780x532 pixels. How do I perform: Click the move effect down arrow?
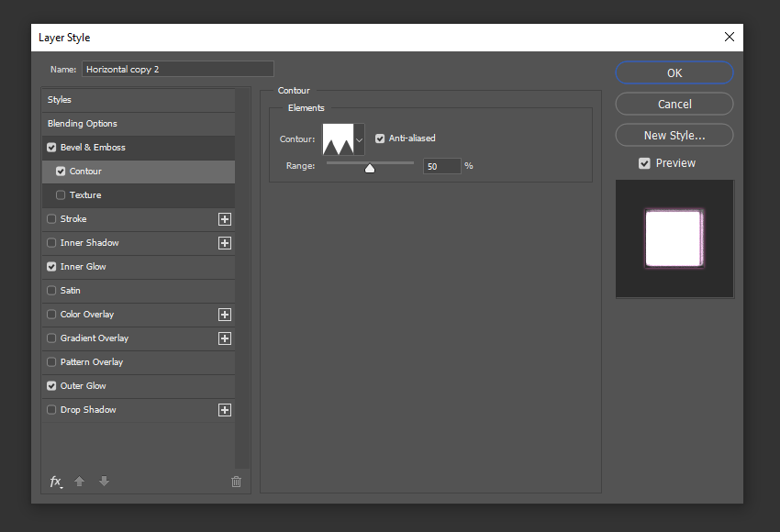104,481
